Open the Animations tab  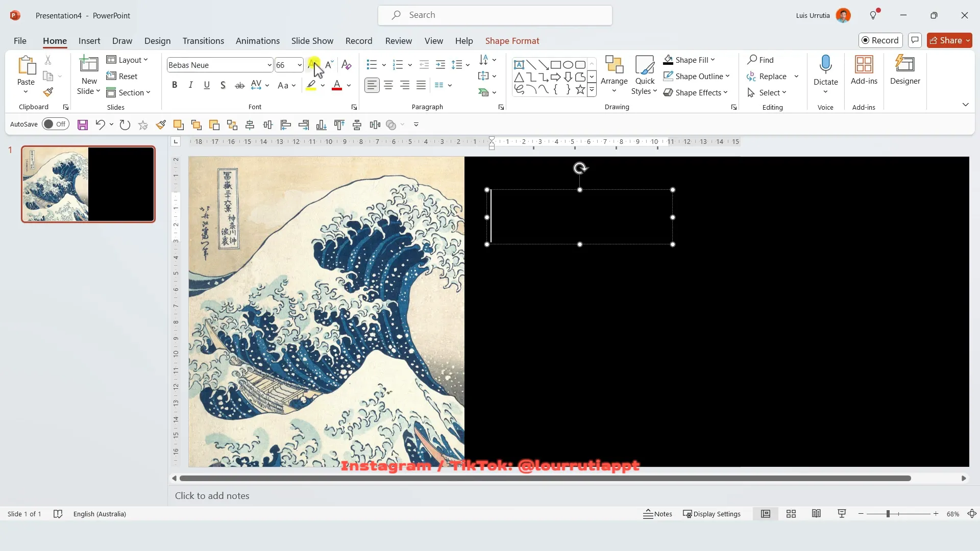coord(258,41)
